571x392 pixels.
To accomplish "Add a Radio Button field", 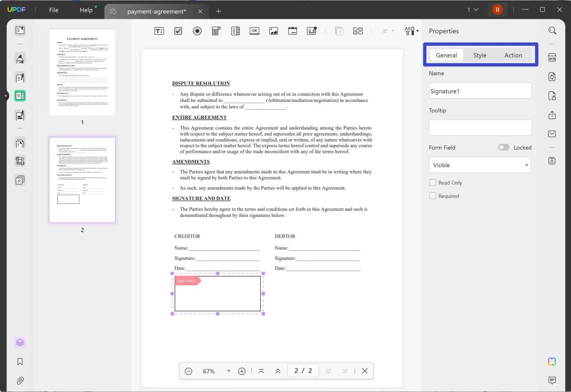I will click(x=197, y=31).
